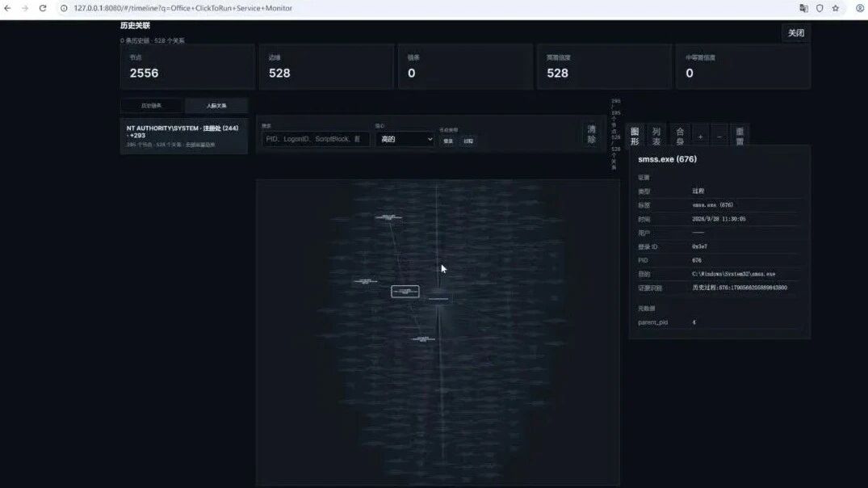Toggle the 过程 node type filter
The width and height of the screenshot is (868, 488).
pos(468,141)
